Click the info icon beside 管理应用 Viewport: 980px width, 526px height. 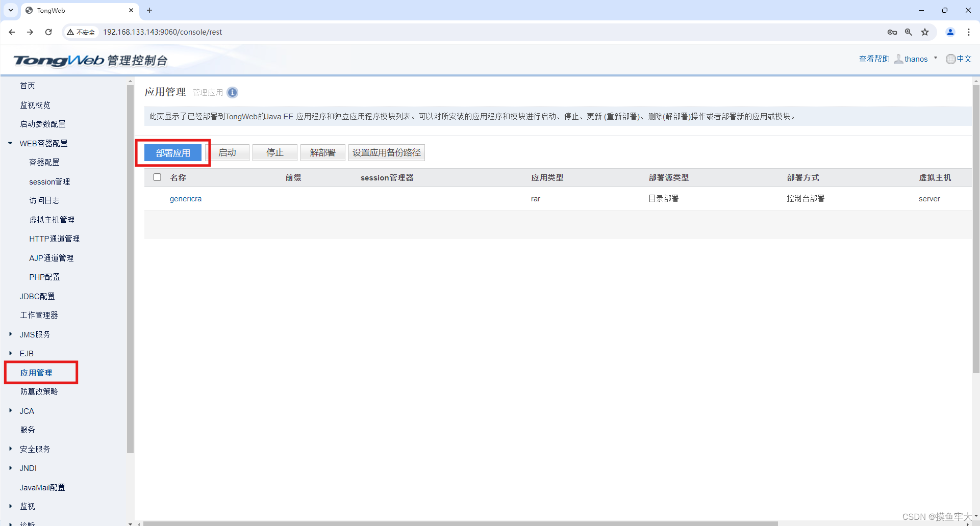pos(232,92)
